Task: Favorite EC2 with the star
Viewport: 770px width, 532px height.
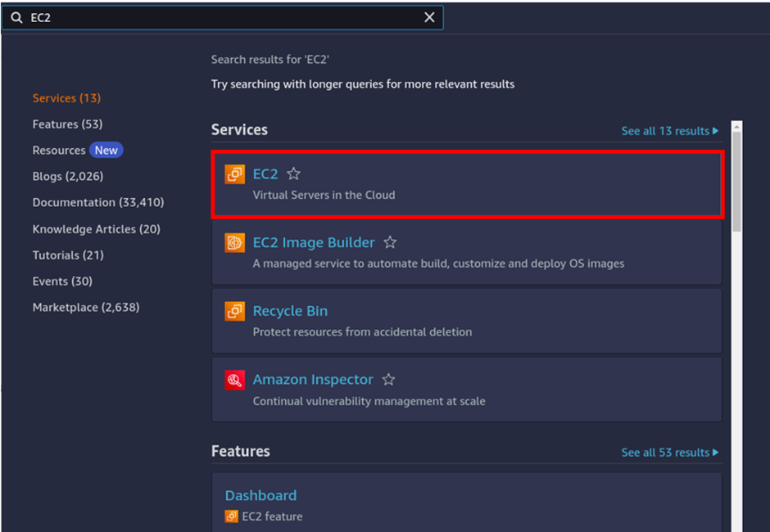Action: pos(293,174)
